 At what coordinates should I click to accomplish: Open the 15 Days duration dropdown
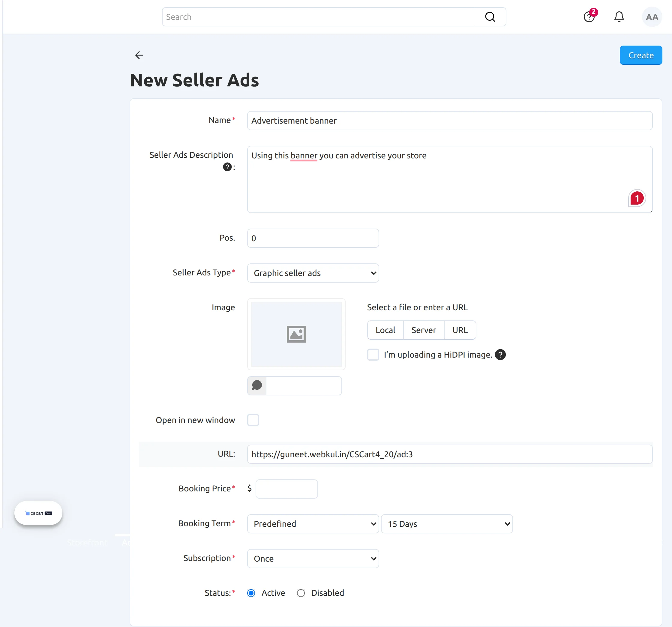pos(447,523)
